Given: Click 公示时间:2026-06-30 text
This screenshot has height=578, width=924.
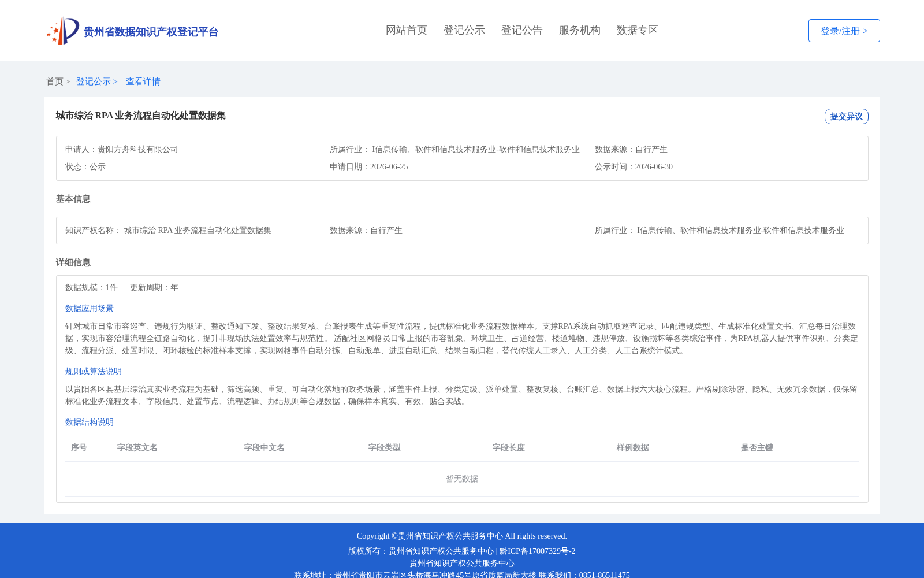Looking at the screenshot, I should 634,166.
